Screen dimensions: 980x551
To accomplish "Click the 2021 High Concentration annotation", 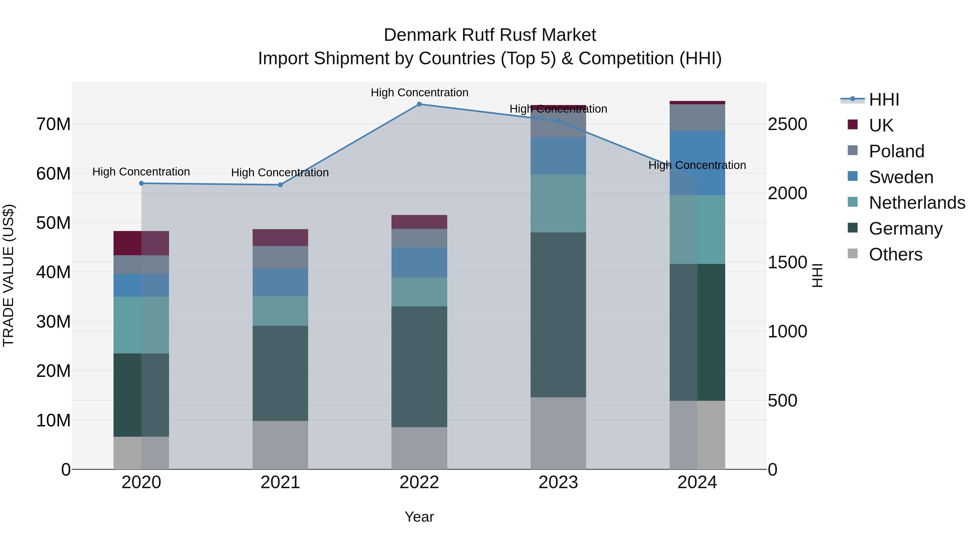I will [x=280, y=173].
